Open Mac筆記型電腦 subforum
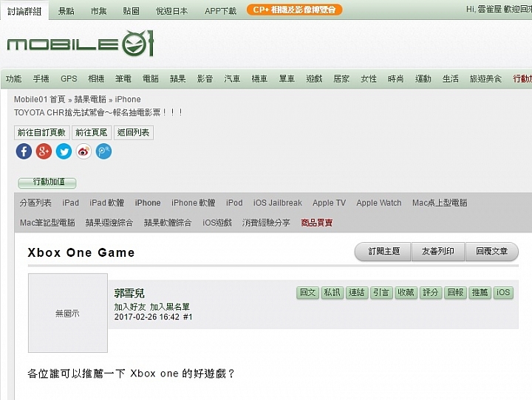The width and height of the screenshot is (532, 400). click(x=47, y=223)
